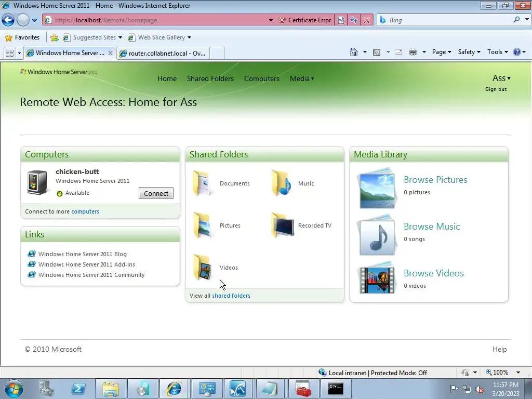Open Windows Home Server 2011 Community link
Screen dimensions: 532x399
[x=91, y=275]
